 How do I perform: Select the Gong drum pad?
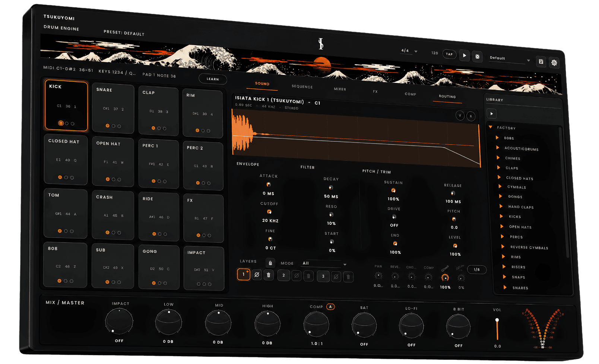(x=159, y=267)
